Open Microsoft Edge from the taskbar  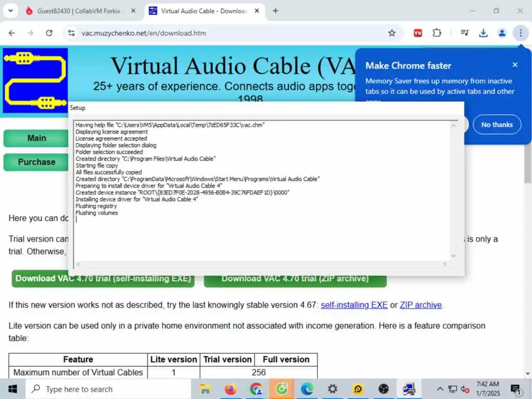click(x=307, y=389)
